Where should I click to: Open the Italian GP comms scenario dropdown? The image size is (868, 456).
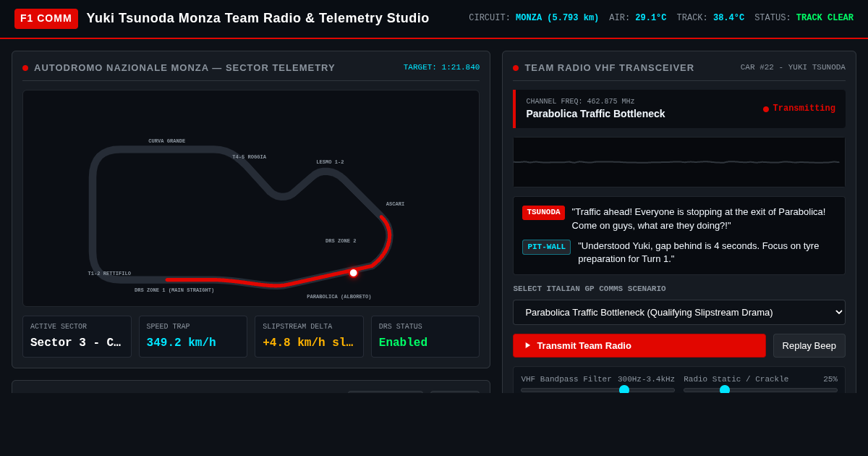coord(679,312)
